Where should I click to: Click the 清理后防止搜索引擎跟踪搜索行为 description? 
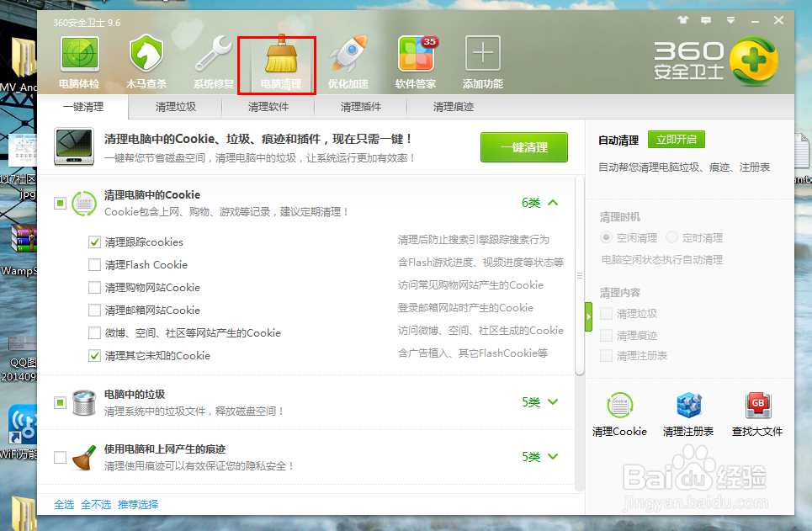(x=474, y=240)
